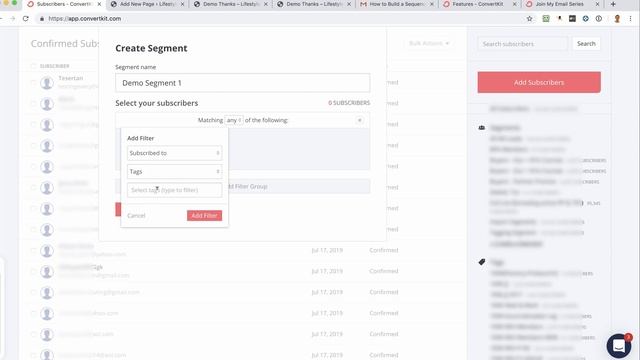Click the Select tags type-to-filter field
This screenshot has height=360, width=640.
point(174,190)
